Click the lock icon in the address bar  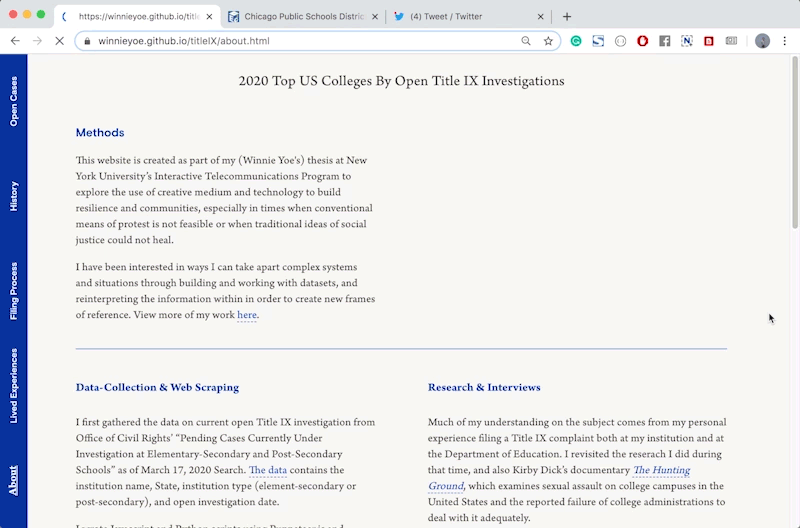(87, 41)
